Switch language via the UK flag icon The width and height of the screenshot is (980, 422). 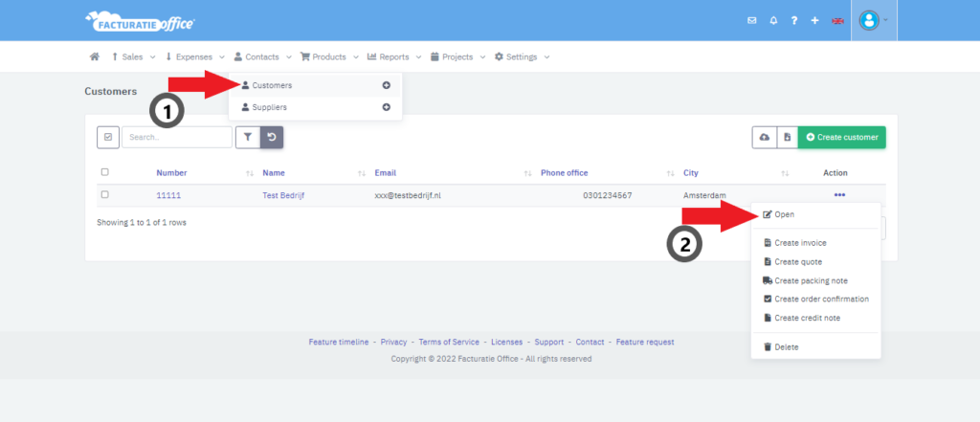[837, 21]
